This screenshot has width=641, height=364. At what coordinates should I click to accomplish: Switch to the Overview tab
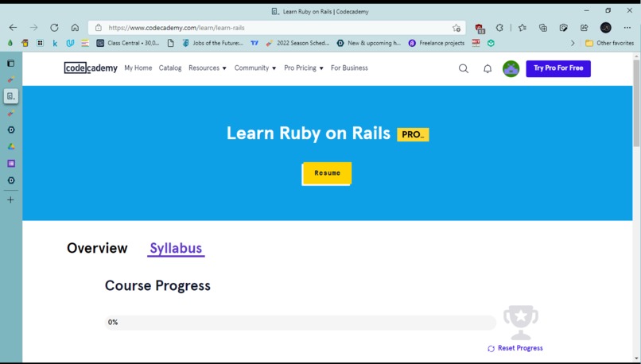pos(97,248)
